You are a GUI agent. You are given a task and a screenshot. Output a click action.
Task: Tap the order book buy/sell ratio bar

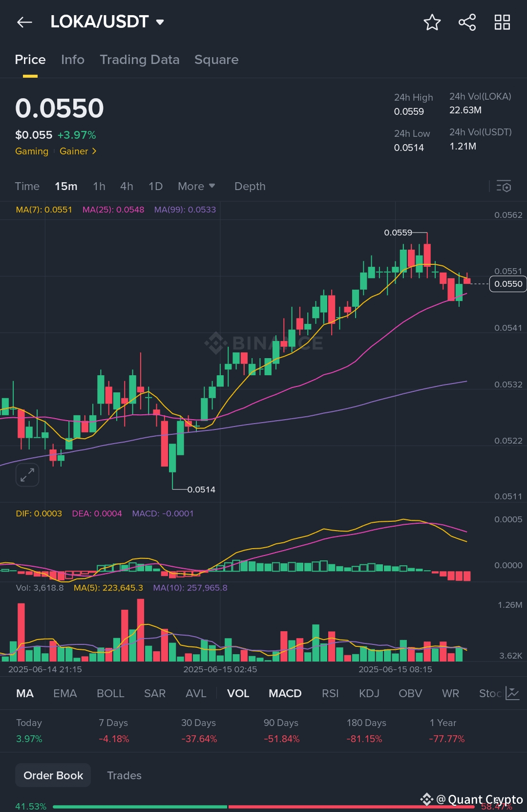click(264, 807)
